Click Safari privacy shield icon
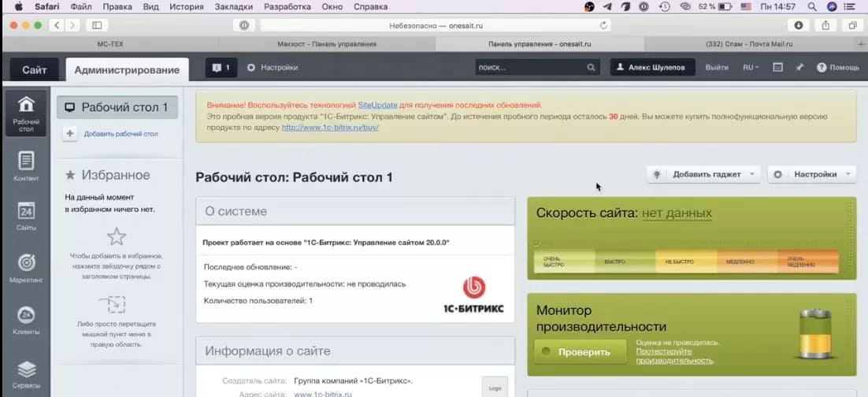Image resolution: width=868 pixels, height=397 pixels. pos(243,25)
